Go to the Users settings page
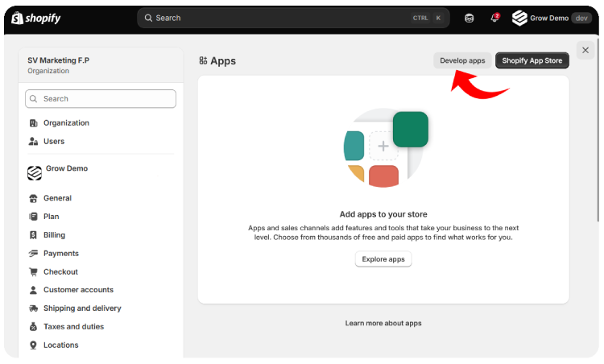This screenshot has height=364, width=604. pyautogui.click(x=54, y=142)
